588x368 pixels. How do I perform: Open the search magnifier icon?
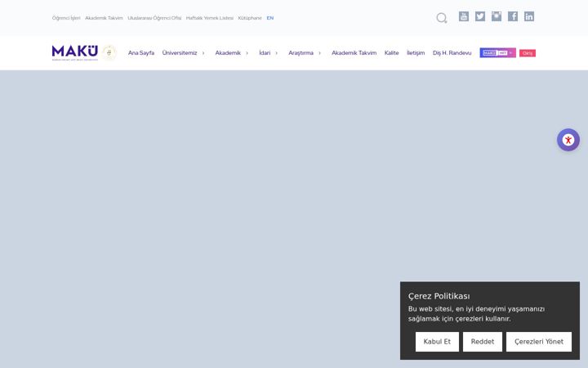[x=441, y=18]
